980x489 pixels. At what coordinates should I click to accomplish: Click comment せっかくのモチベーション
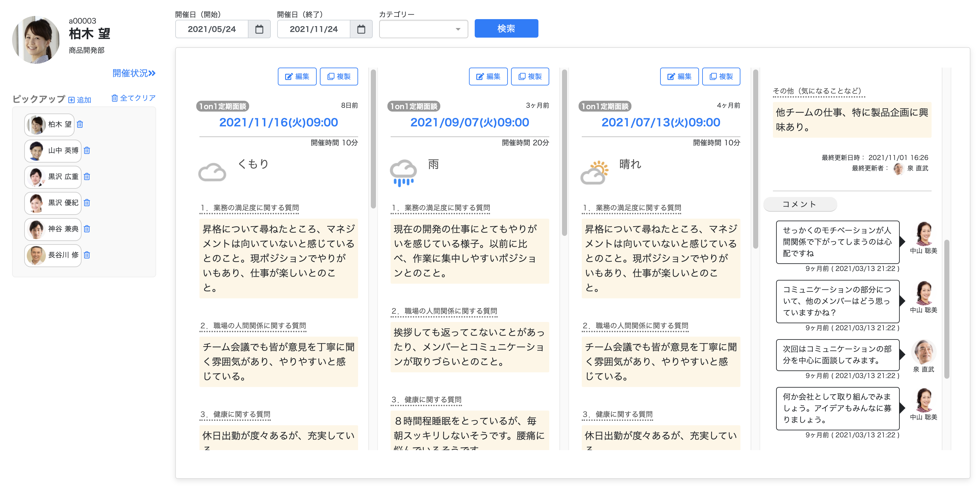838,242
